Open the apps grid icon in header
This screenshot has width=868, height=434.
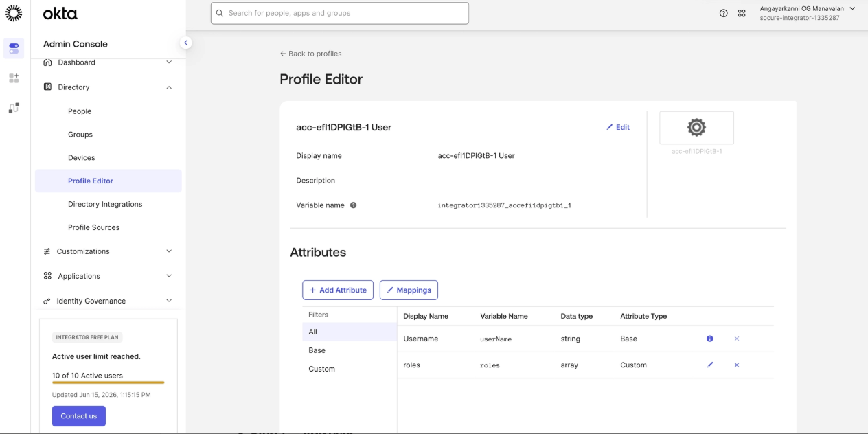[742, 13]
